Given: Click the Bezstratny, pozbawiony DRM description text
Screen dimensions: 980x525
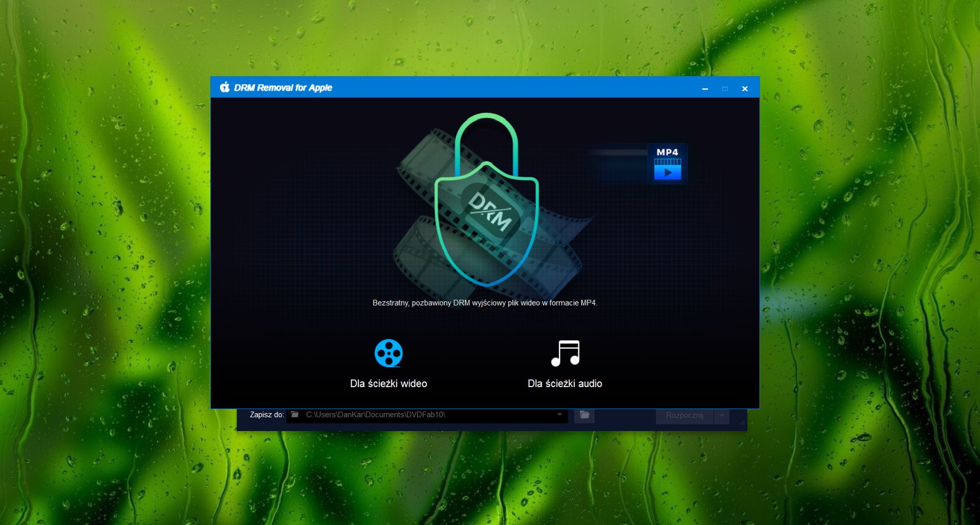Looking at the screenshot, I should click(x=485, y=303).
